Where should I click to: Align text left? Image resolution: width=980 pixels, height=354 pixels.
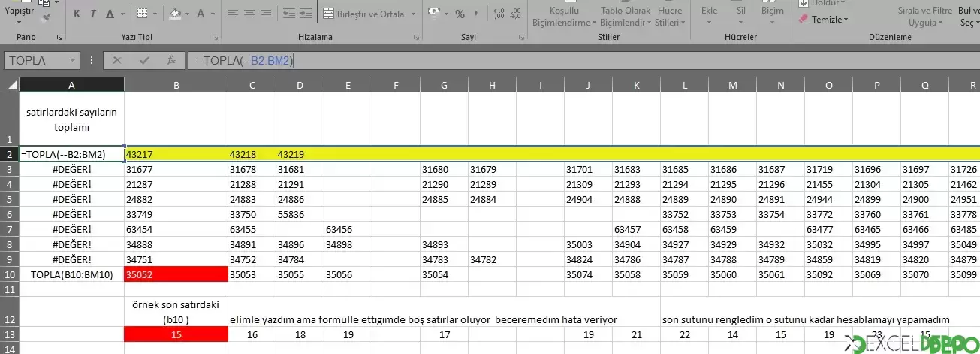[233, 14]
